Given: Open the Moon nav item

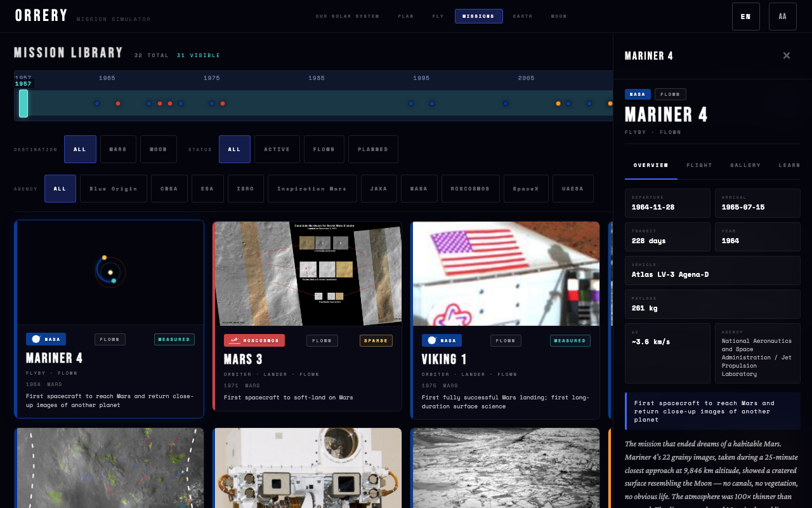Looking at the screenshot, I should pyautogui.click(x=558, y=16).
